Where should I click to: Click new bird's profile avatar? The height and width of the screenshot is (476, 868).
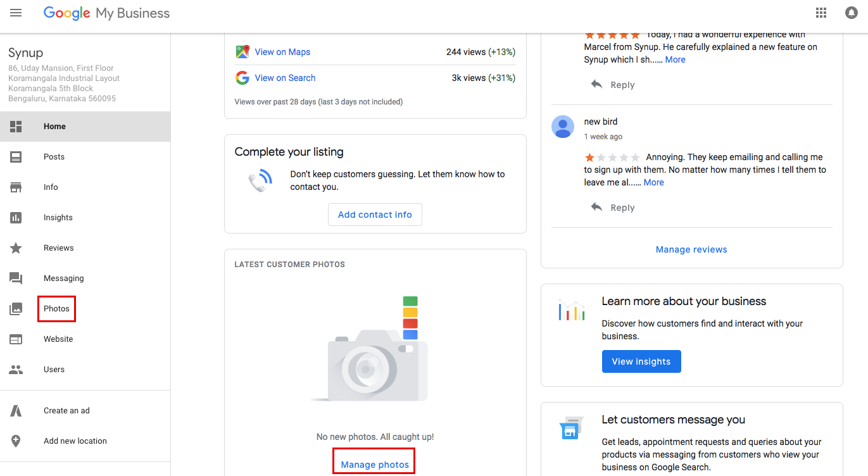563,127
